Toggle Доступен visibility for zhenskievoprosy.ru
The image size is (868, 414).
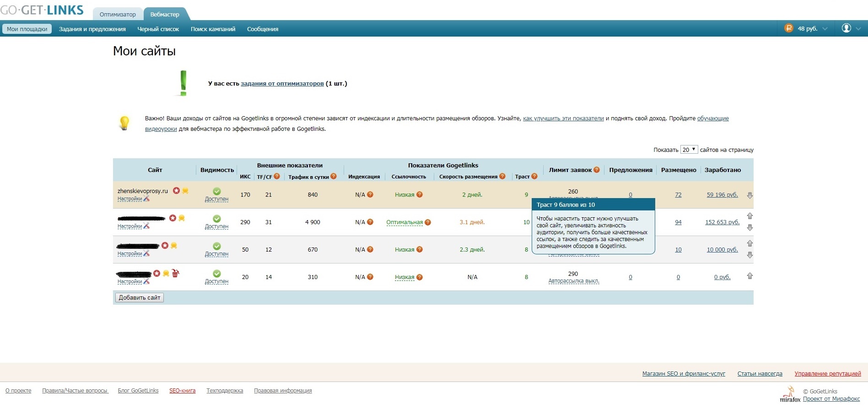216,199
